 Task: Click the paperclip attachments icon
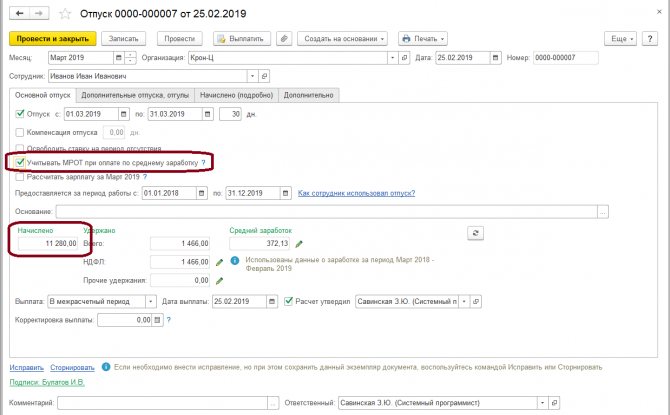285,38
